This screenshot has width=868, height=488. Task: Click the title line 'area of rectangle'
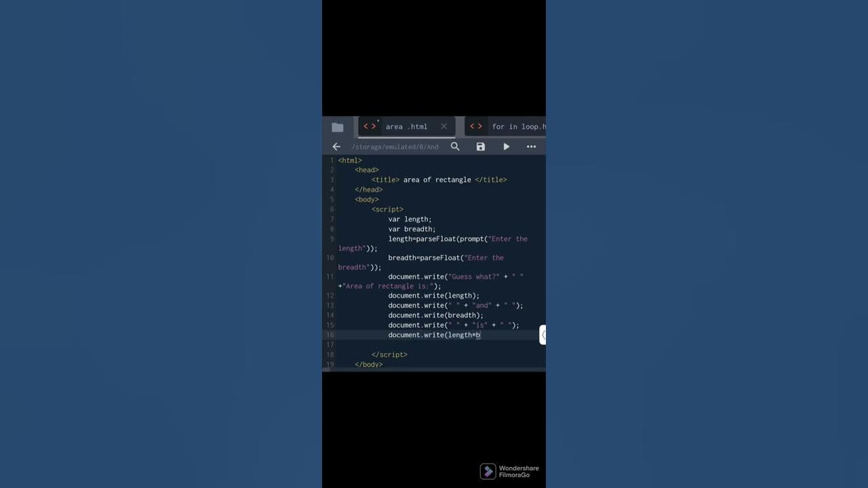pos(439,180)
